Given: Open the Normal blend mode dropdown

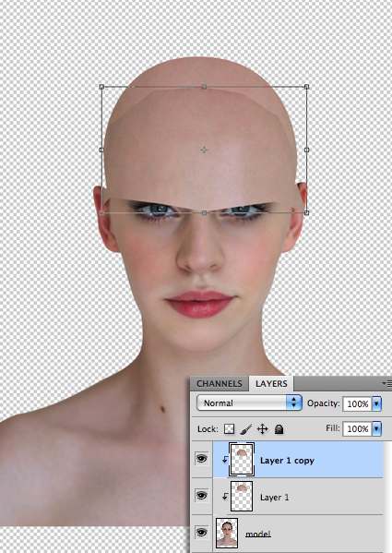Looking at the screenshot, I should (249, 403).
